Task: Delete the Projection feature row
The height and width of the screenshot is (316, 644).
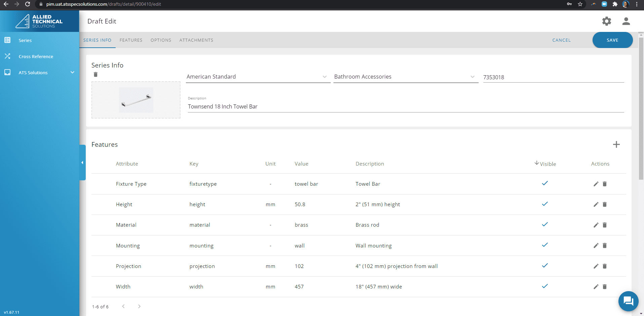Action: [605, 266]
